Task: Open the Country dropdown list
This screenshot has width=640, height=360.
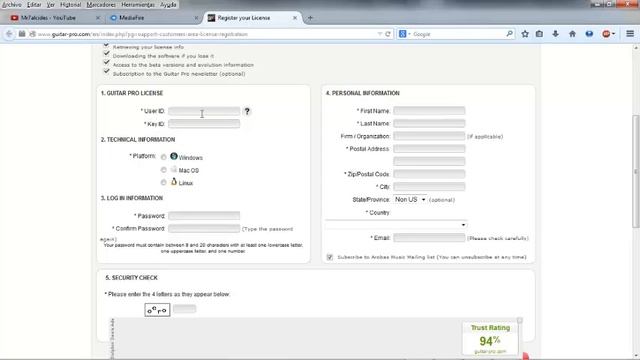Action: (x=396, y=224)
